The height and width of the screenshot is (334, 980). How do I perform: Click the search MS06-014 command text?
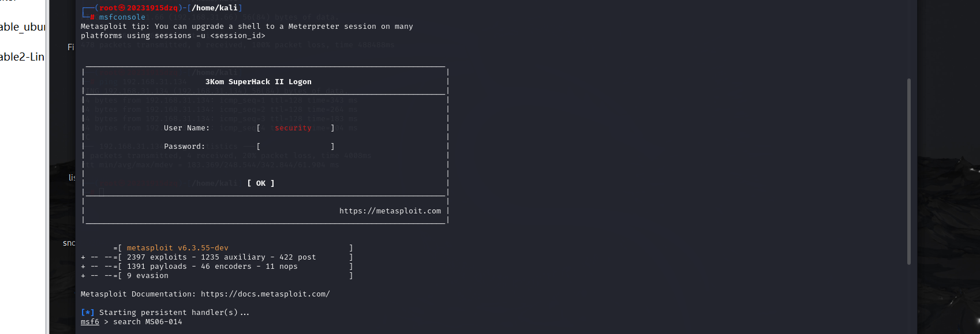147,322
